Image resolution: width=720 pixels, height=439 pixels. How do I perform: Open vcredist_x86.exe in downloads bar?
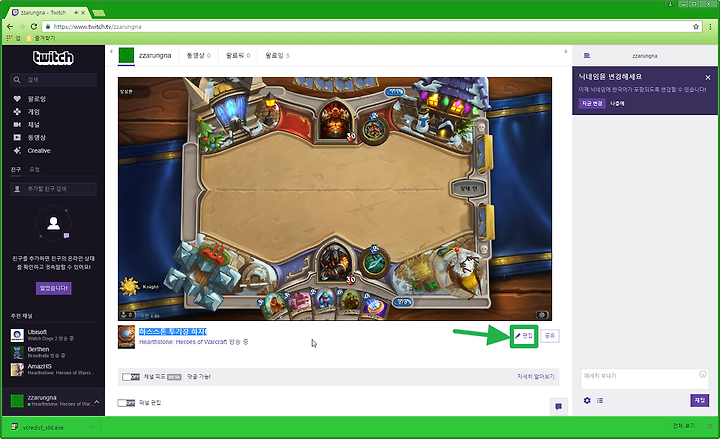click(43, 427)
